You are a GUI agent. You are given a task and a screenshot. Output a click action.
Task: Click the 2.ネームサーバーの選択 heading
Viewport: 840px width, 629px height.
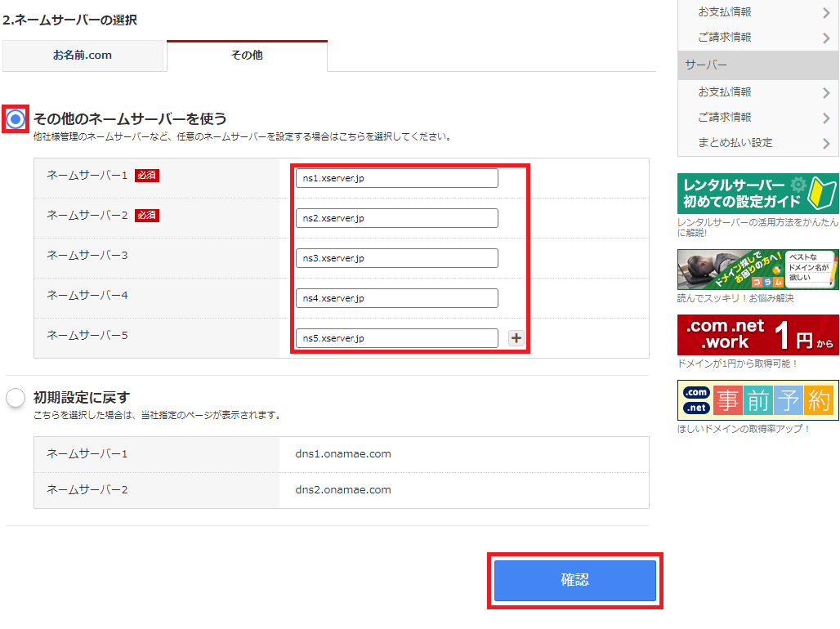(70, 20)
